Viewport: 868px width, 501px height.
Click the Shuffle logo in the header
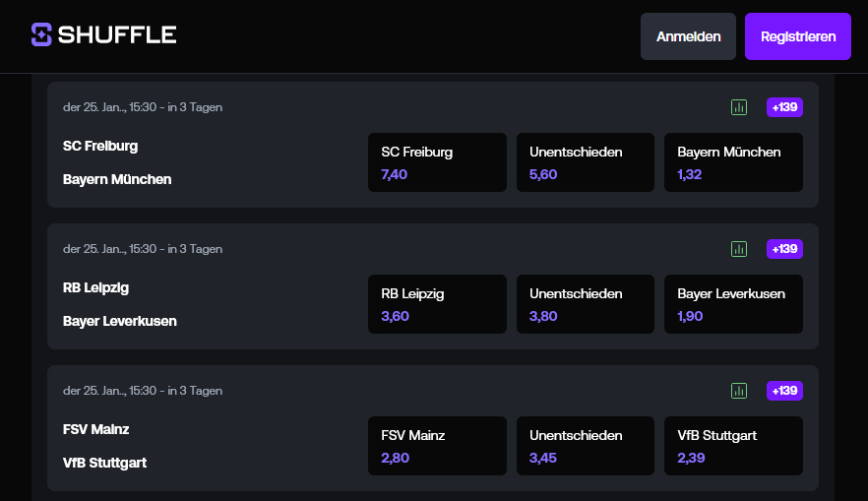[104, 34]
